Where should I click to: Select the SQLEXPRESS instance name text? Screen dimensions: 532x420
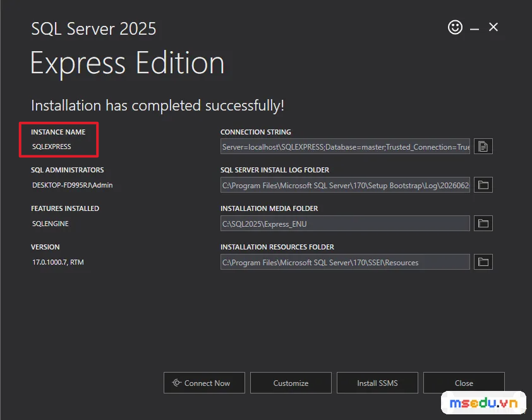52,147
